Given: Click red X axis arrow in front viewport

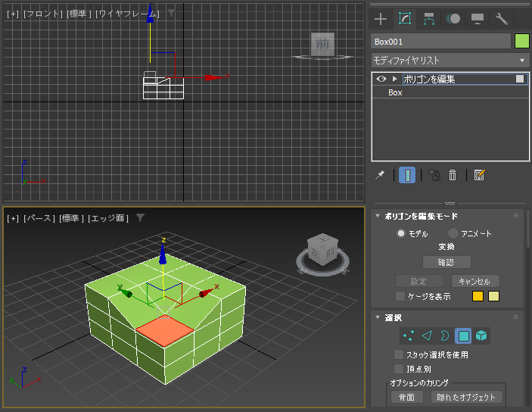Looking at the screenshot, I should tap(213, 77).
